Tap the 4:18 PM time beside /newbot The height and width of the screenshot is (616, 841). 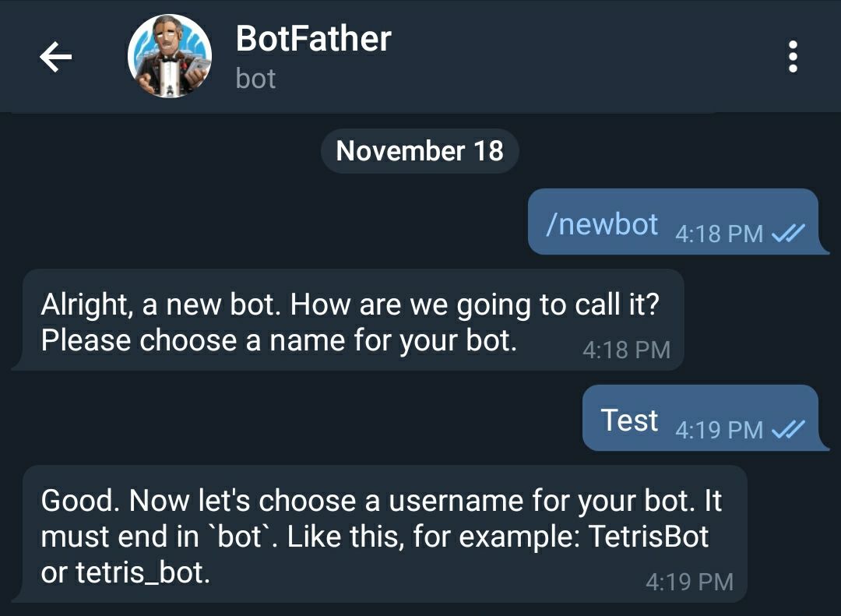719,234
